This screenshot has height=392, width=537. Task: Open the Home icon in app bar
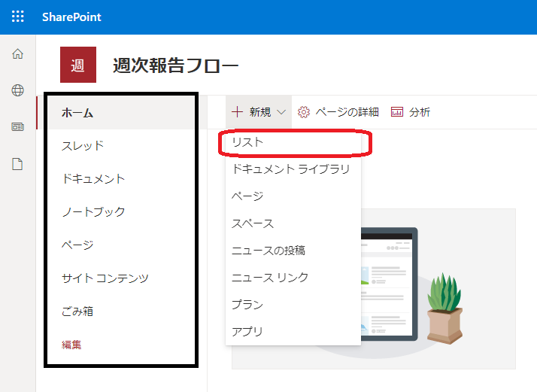pos(17,54)
